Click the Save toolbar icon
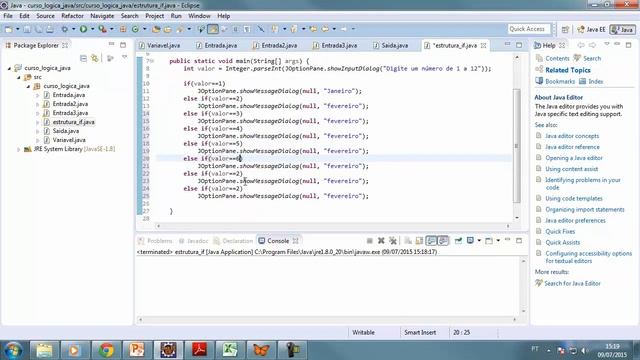640x360 pixels. pyautogui.click(x=27, y=29)
